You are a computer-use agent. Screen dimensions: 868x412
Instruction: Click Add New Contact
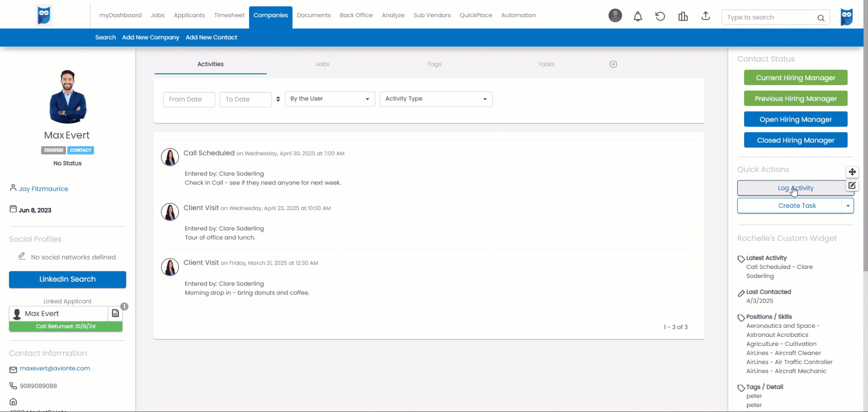click(x=211, y=37)
